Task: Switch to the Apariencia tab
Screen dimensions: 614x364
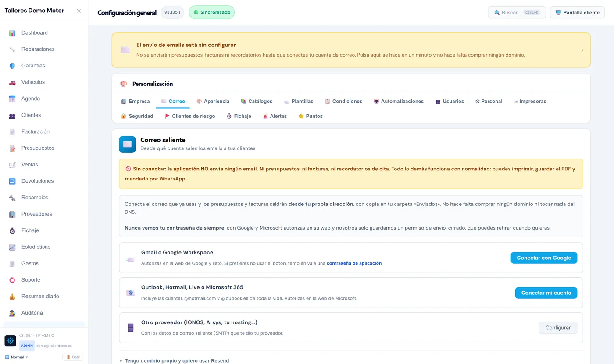Action: coord(213,102)
